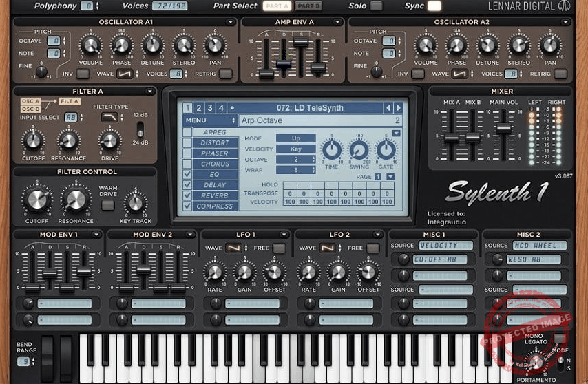
Task: Uncheck the EQ effect checkbox
Action: pos(187,174)
